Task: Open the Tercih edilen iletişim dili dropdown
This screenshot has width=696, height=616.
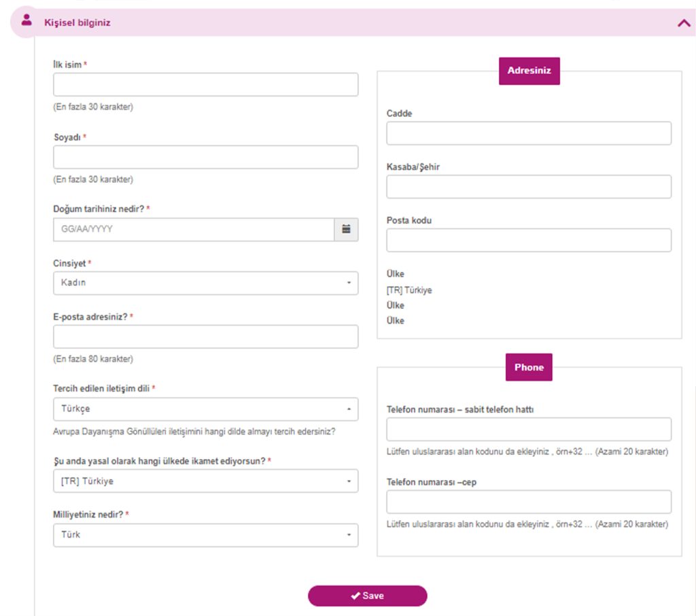Action: [205, 409]
